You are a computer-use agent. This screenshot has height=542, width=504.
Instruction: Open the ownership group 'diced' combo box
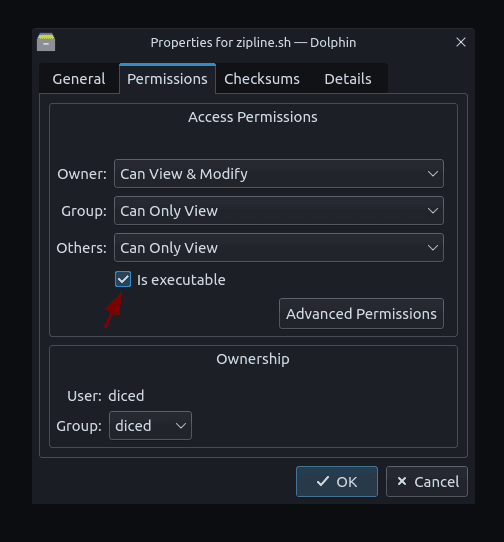(x=150, y=426)
